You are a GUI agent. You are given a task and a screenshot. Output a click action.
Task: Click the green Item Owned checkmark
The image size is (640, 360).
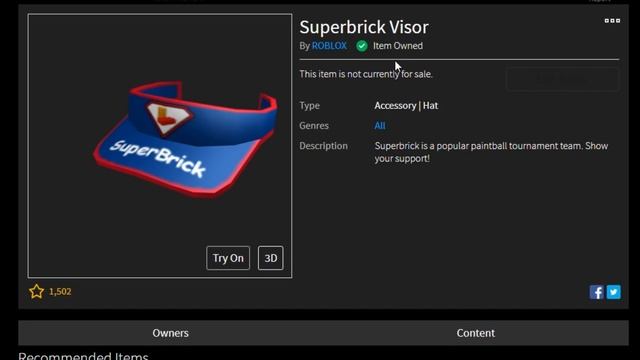point(362,46)
